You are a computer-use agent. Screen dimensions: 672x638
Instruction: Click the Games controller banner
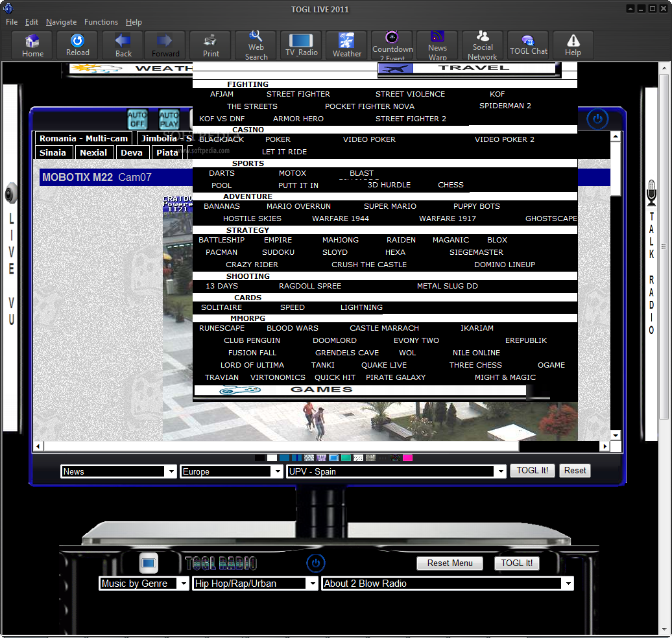[x=360, y=390]
